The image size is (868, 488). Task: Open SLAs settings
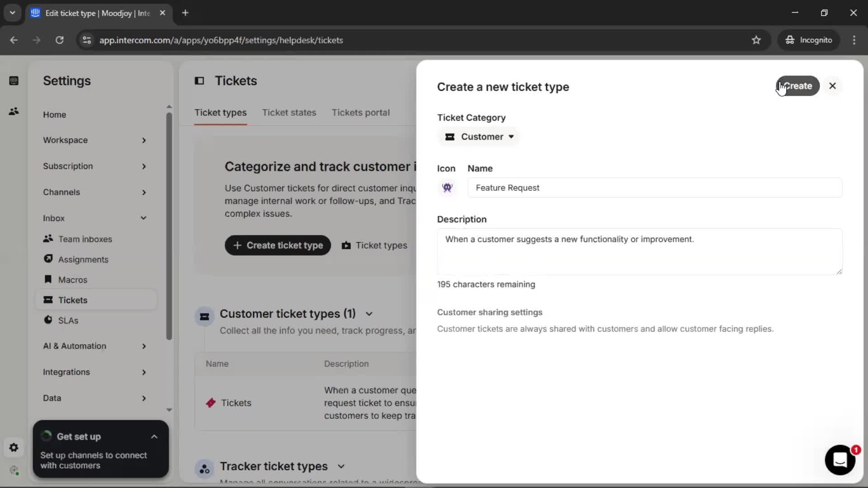click(x=68, y=320)
